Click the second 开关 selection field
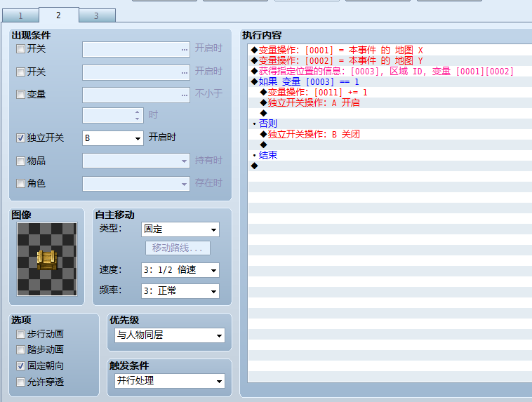The width and height of the screenshot is (532, 402). point(136,72)
